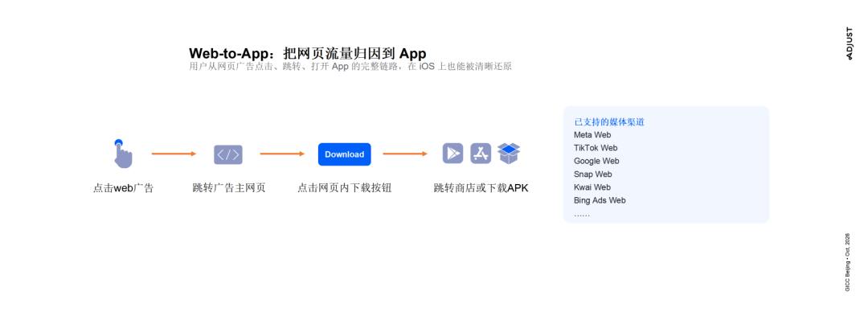
Task: Click the ADJUST logo
Action: [850, 43]
